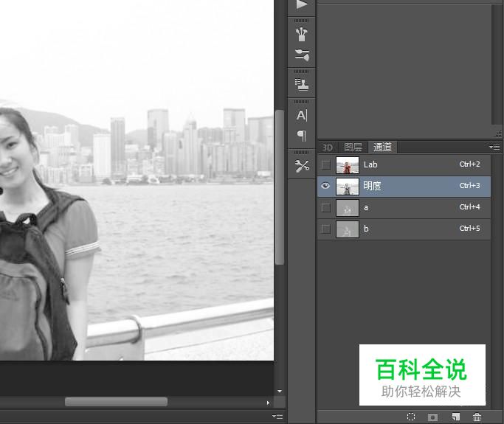Open the status bar panel menu

(x=277, y=416)
